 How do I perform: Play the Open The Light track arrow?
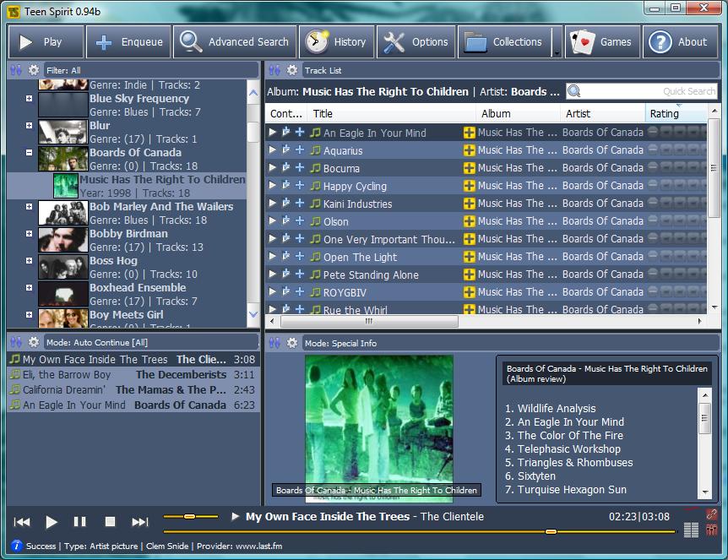(x=273, y=256)
